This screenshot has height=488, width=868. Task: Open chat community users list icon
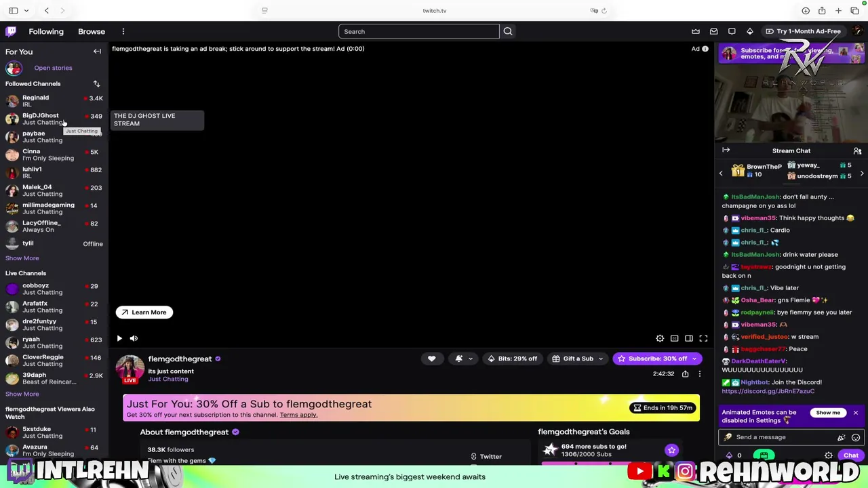857,151
